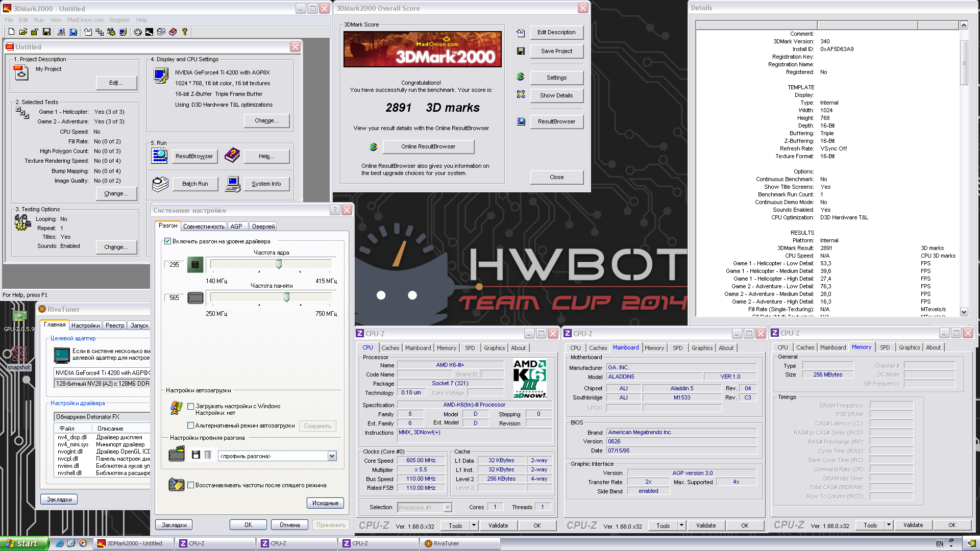Click ResultBrowser magnifier icon in 3DMark2000 toolbar
Image resolution: width=980 pixels, height=551 pixels.
tap(73, 32)
